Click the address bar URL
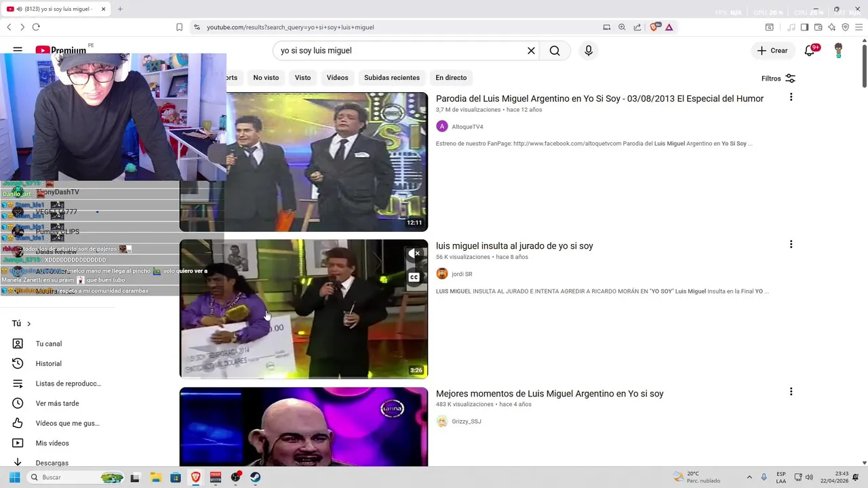This screenshot has width=868, height=488. (x=290, y=27)
